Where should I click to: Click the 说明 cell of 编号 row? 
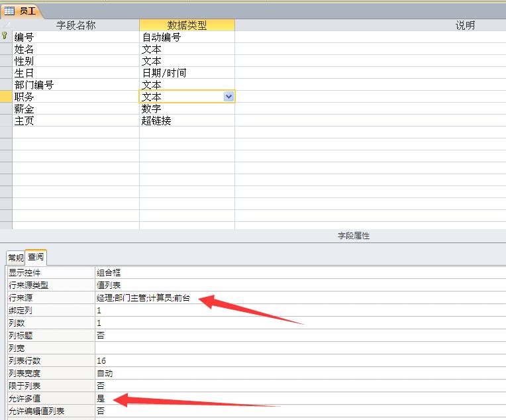coord(370,37)
